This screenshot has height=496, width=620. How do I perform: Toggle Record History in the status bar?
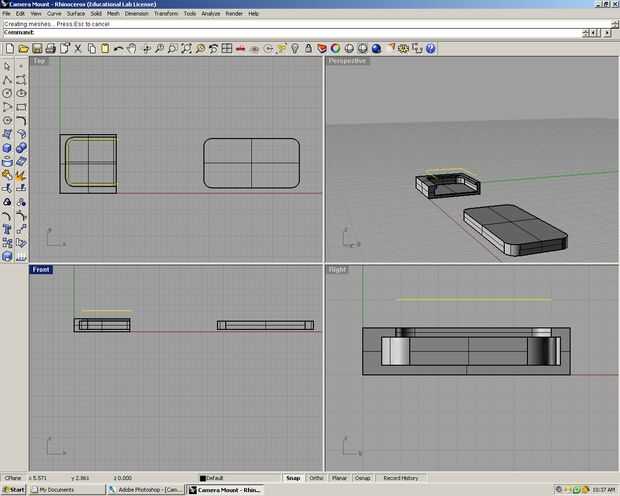click(401, 478)
